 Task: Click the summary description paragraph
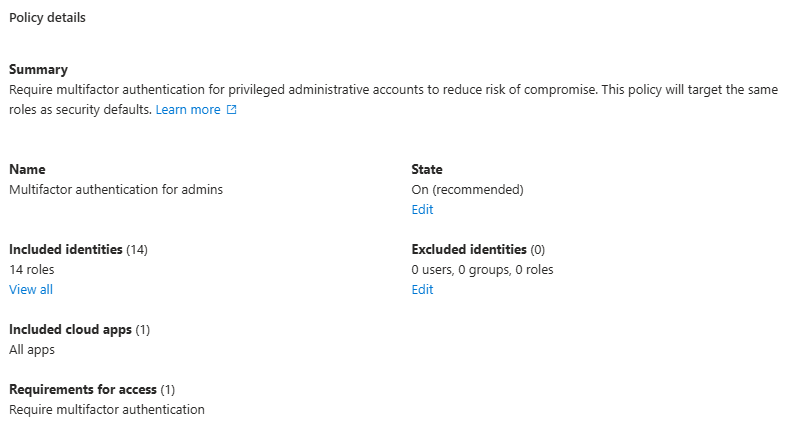pyautogui.click(x=392, y=90)
